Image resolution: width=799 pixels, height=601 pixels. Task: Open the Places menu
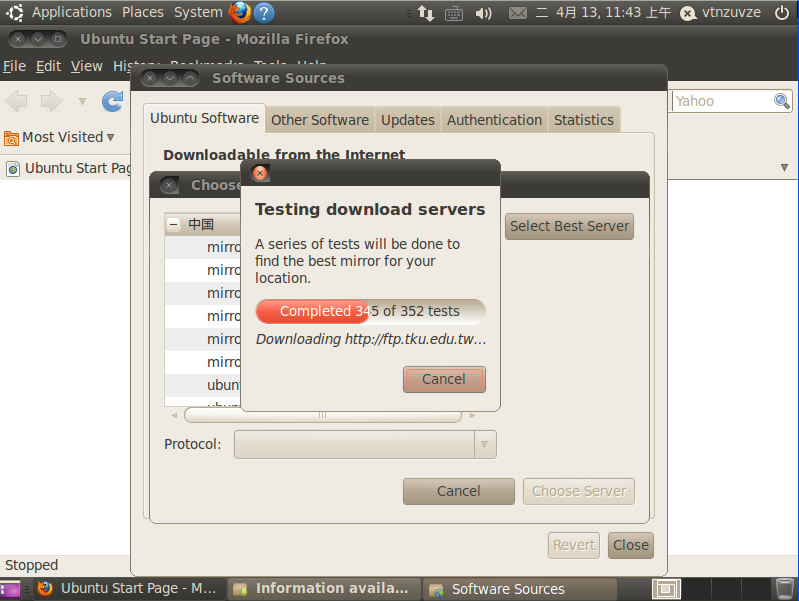tap(143, 12)
